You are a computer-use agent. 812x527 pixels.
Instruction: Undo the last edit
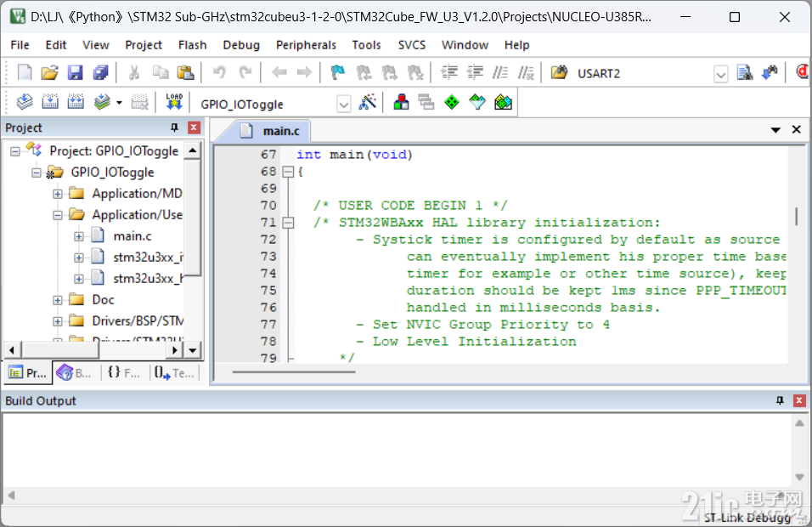click(x=219, y=72)
